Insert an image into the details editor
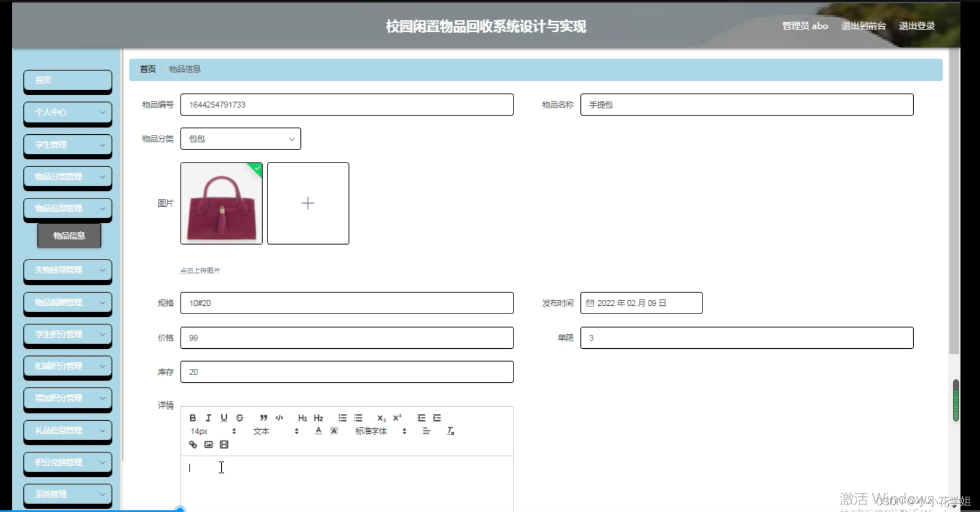 click(x=208, y=444)
